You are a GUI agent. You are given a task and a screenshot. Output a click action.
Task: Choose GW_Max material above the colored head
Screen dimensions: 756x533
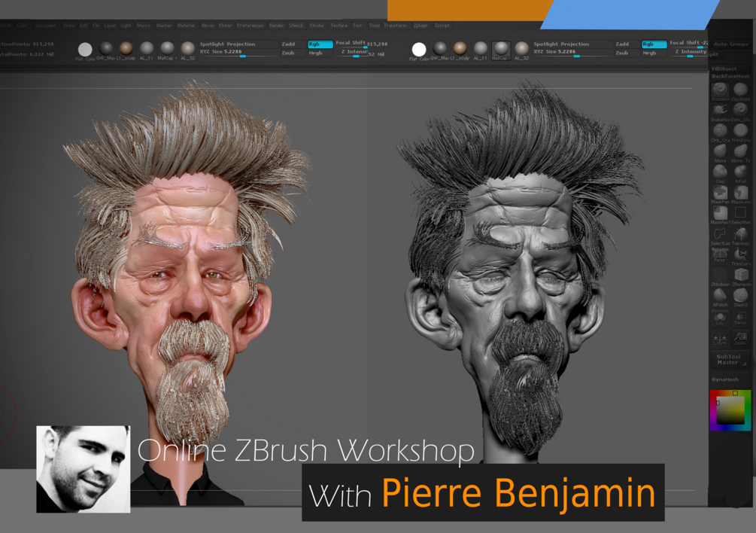(x=105, y=49)
